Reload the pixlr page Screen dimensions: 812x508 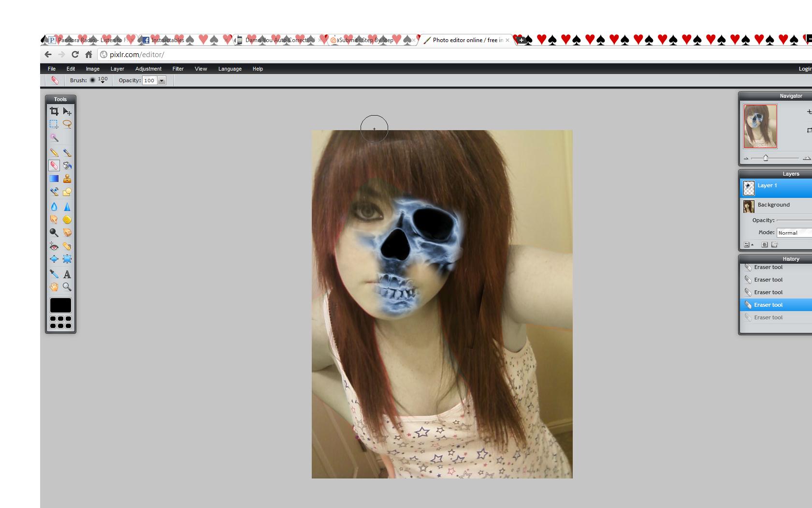coord(75,55)
